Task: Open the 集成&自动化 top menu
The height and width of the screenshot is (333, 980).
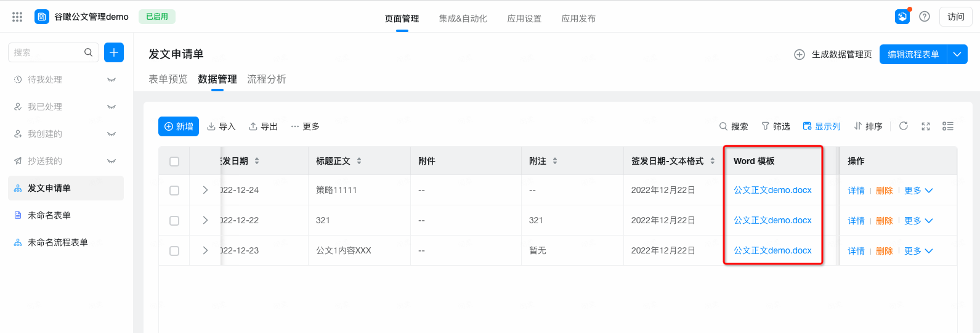Action: click(463, 18)
